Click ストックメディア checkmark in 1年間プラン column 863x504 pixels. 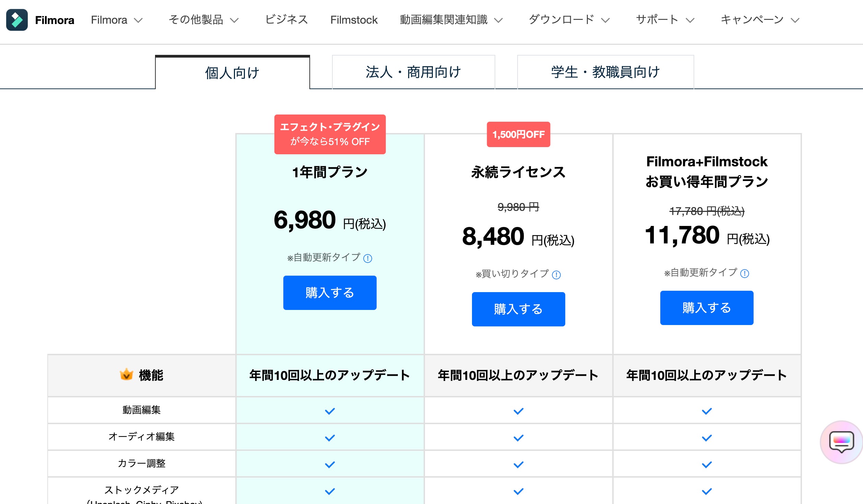pos(330,491)
